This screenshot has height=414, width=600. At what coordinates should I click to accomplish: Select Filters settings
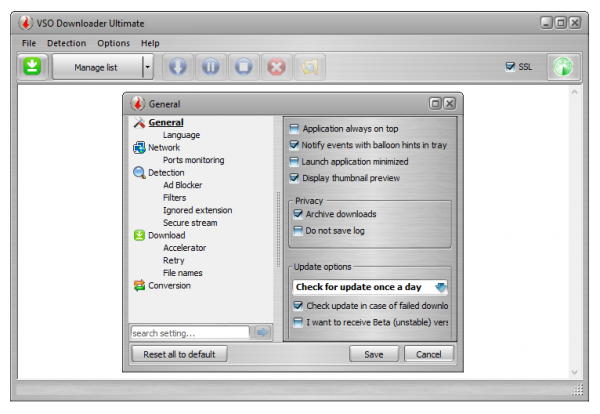pyautogui.click(x=174, y=198)
